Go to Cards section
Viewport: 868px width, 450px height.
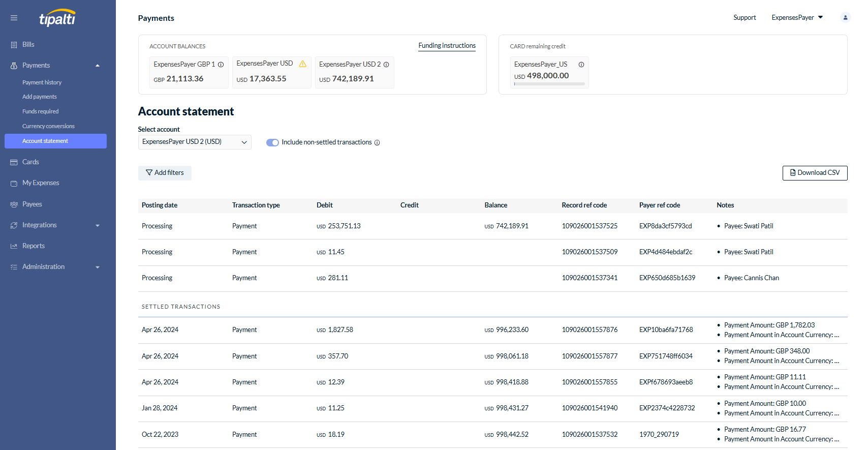30,162
